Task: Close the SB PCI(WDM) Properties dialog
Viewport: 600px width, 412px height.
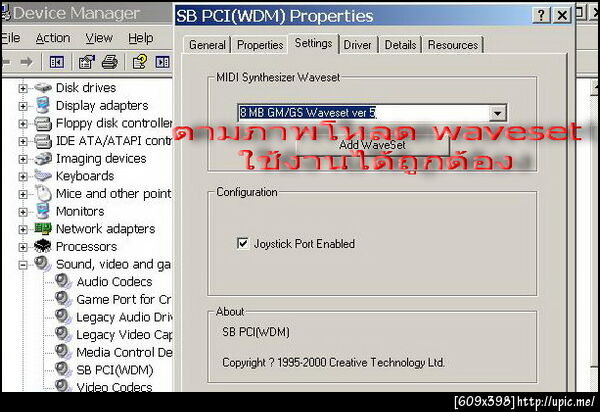Action: [562, 15]
